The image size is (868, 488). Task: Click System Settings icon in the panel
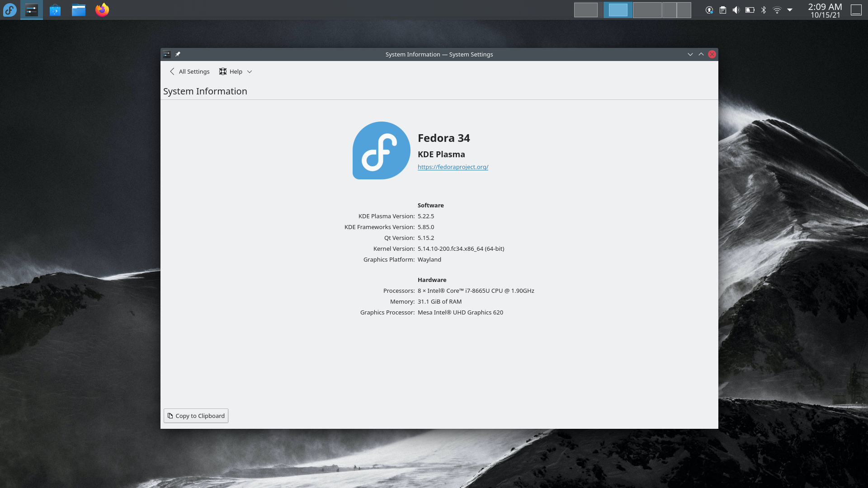point(32,9)
